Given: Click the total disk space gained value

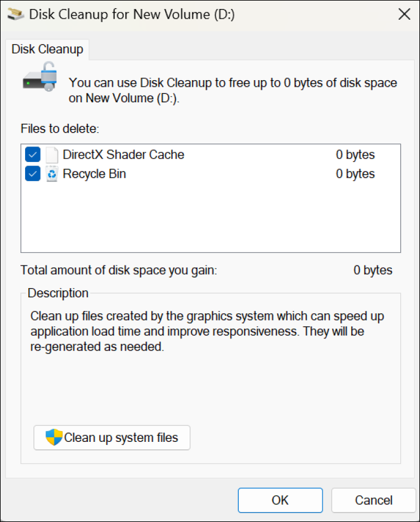Looking at the screenshot, I should [x=373, y=270].
